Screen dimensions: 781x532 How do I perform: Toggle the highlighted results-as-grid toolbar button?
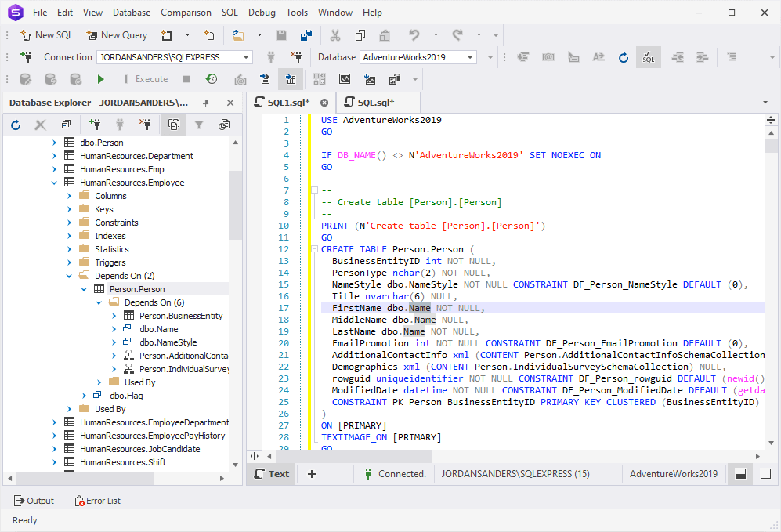click(x=291, y=79)
